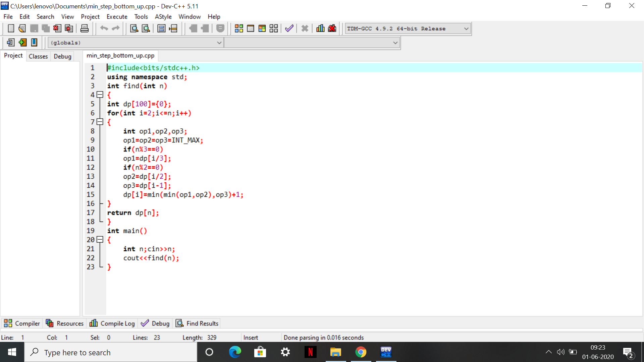The width and height of the screenshot is (644, 362).
Task: Click the Indent toolbar icon
Action: [x=193, y=28]
